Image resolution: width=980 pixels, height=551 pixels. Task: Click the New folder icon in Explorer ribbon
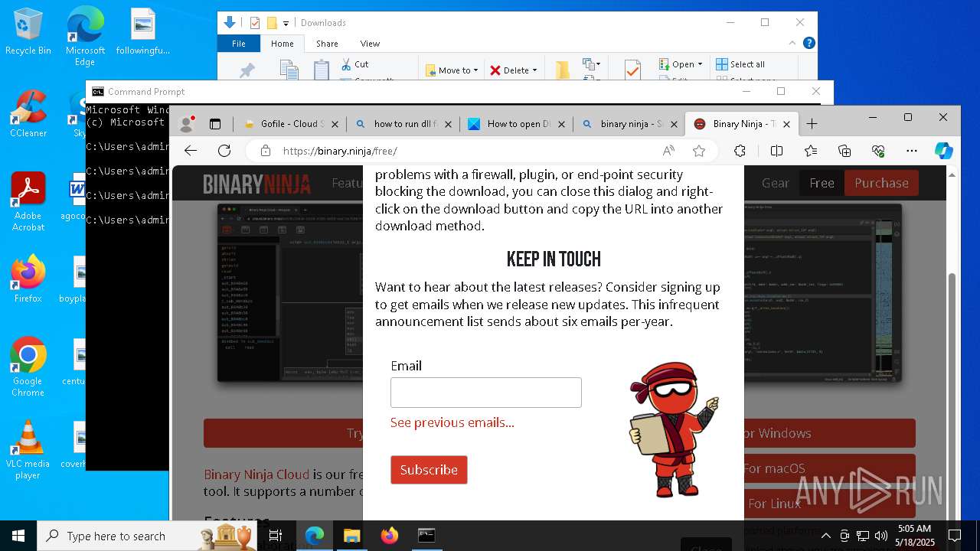tap(563, 70)
